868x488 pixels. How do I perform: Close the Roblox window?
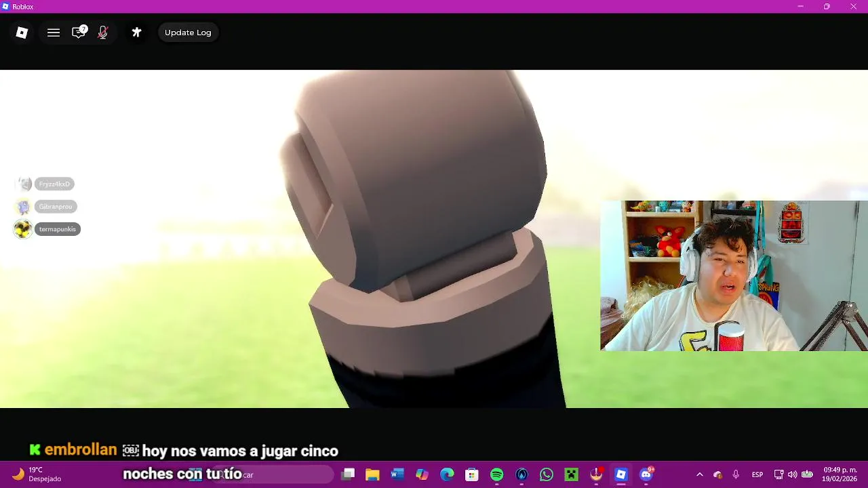(854, 7)
